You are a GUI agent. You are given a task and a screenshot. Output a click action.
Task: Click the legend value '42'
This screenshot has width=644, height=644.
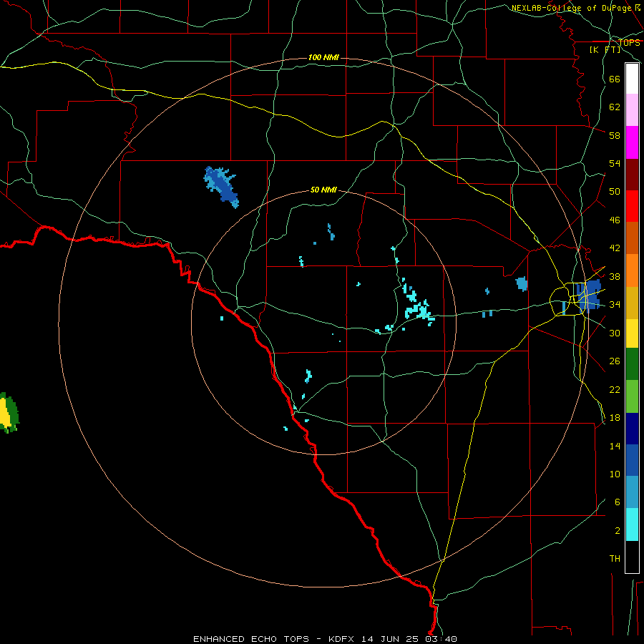click(615, 248)
